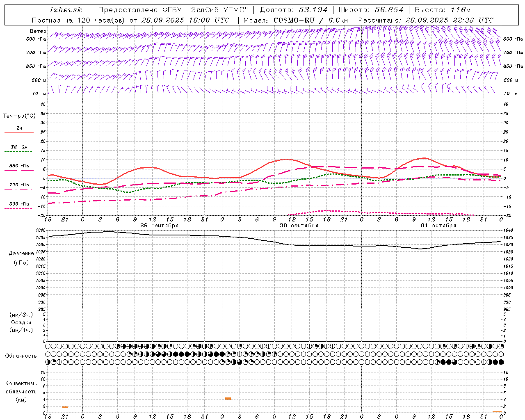Select the text 'Предоставлено ФГБУ "ЗапСиб УГМС"'
This screenshot has height=420, width=525.
pyautogui.click(x=173, y=10)
